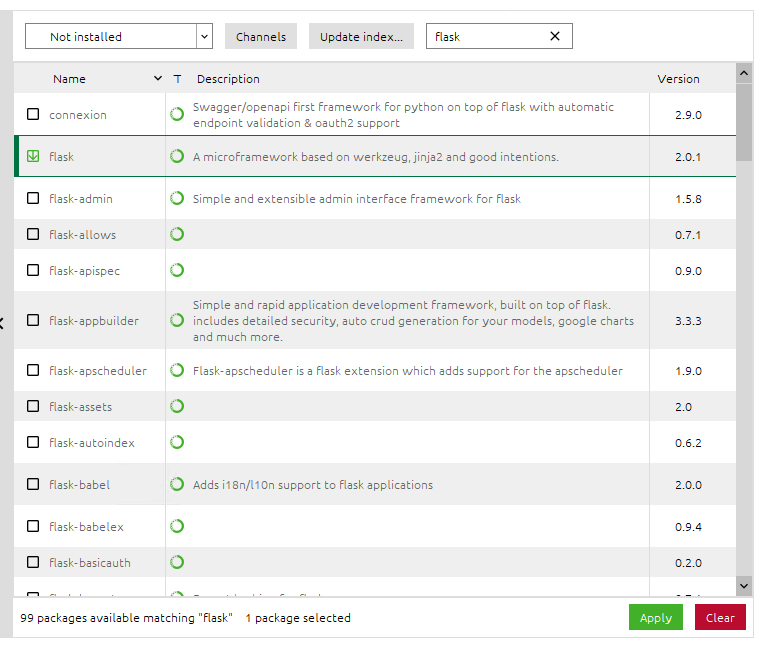764x654 pixels.
Task: Click the type icon for flask-apispec
Action: click(x=177, y=270)
